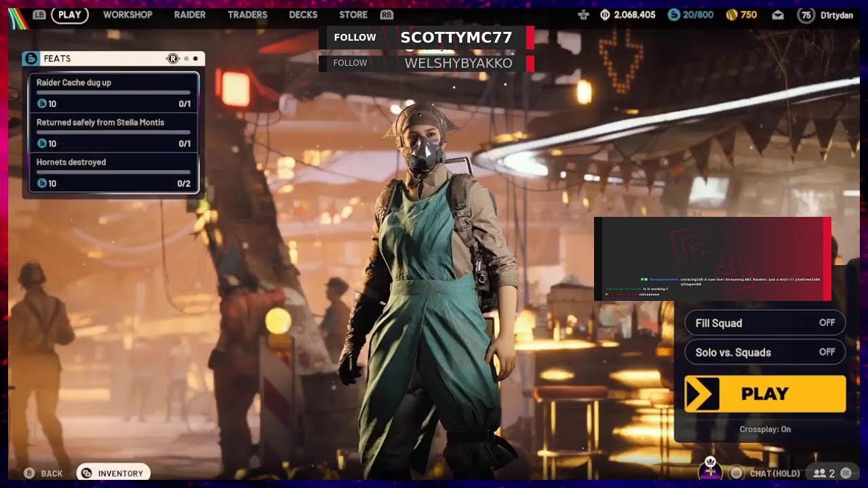Click the menu icon after squad count
The image size is (868, 488).
pyautogui.click(x=846, y=473)
